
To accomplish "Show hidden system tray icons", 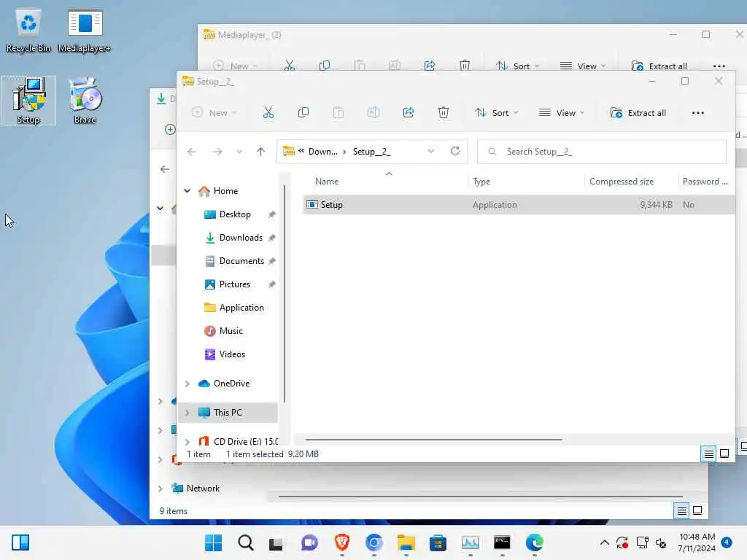I will (x=604, y=542).
